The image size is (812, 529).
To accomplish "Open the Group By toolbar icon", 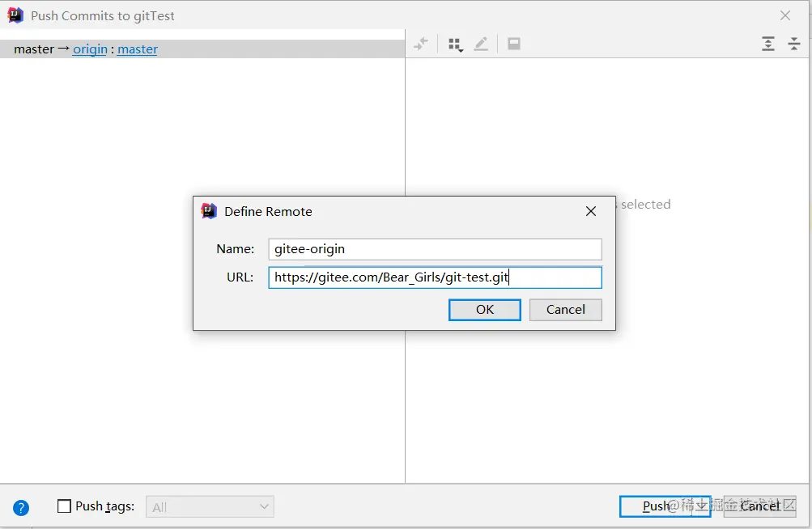I will 455,44.
